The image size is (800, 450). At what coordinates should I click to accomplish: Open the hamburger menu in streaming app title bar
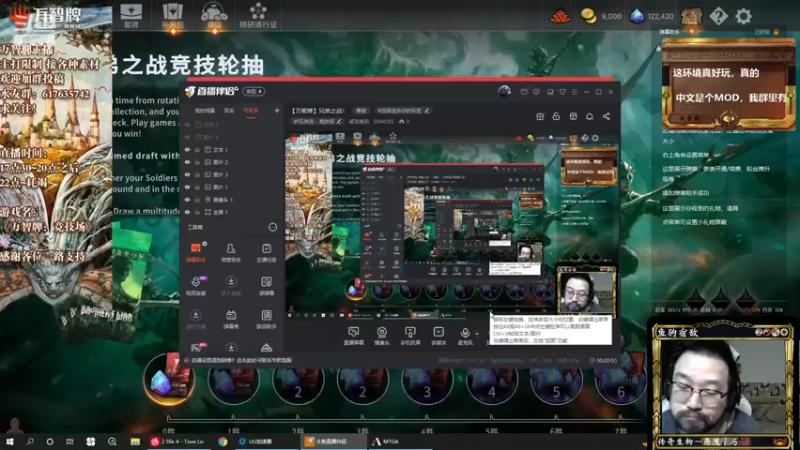(x=574, y=92)
